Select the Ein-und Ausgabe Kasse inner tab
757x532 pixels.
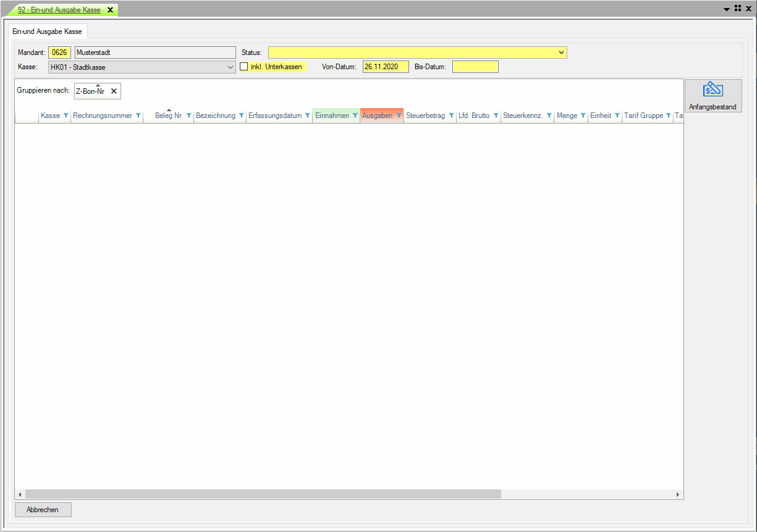click(47, 31)
